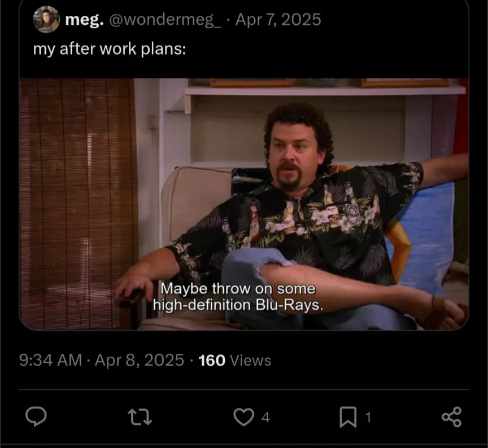Viewport: 488px width, 448px height.
Task: Click the bamboo blind in the image
Action: pyautogui.click(x=79, y=204)
